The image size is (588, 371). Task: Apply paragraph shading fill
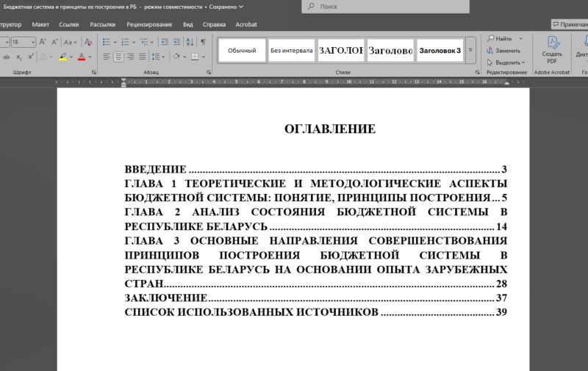pos(176,57)
